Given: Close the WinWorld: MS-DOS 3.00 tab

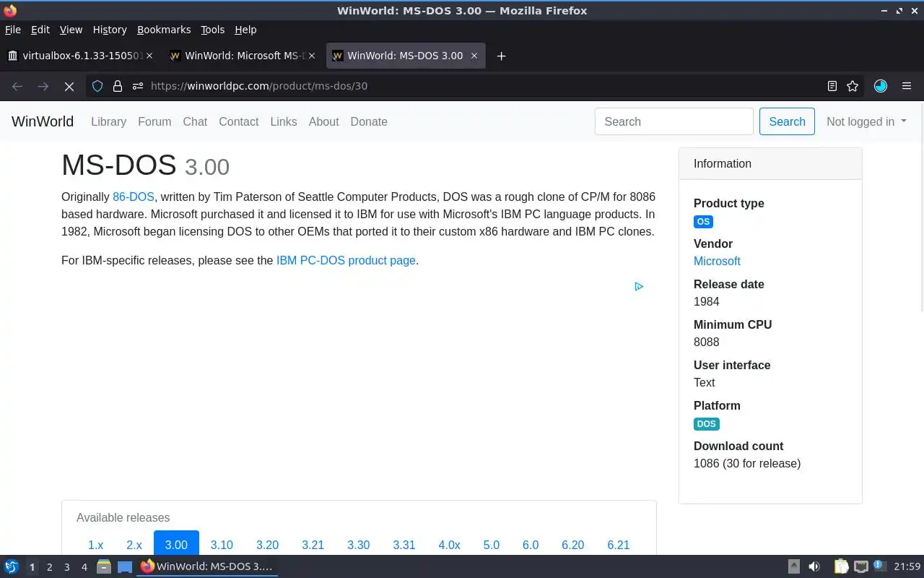Looking at the screenshot, I should 474,56.
